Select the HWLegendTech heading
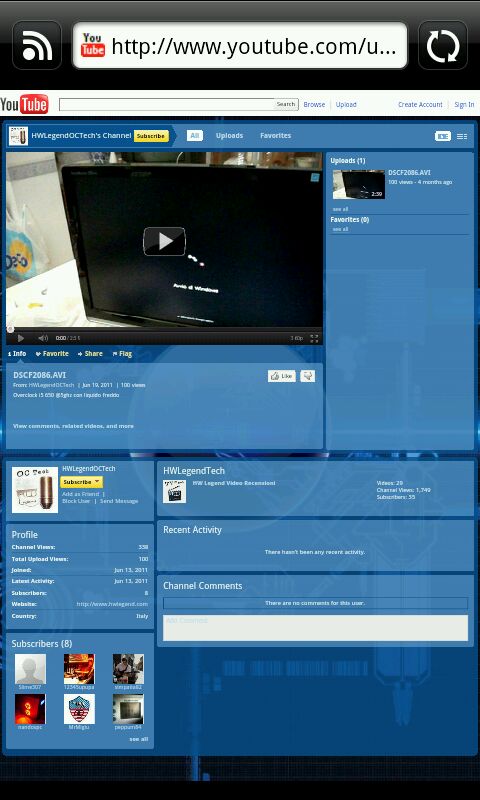The image size is (480, 800). 194,471
